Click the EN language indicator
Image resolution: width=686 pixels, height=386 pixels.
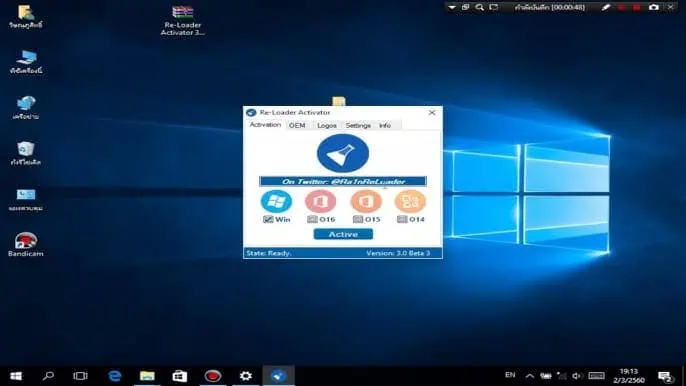[x=510, y=375]
